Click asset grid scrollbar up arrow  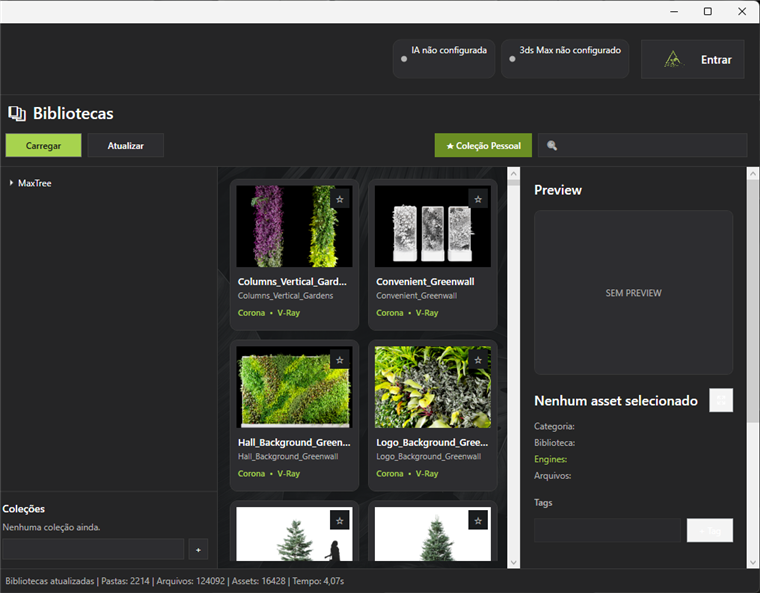click(x=514, y=174)
